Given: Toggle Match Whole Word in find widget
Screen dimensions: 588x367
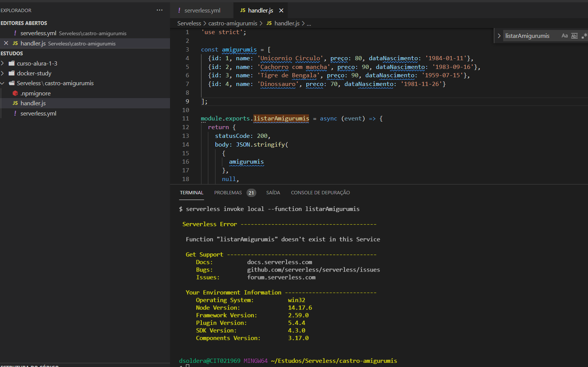Looking at the screenshot, I should (x=574, y=36).
